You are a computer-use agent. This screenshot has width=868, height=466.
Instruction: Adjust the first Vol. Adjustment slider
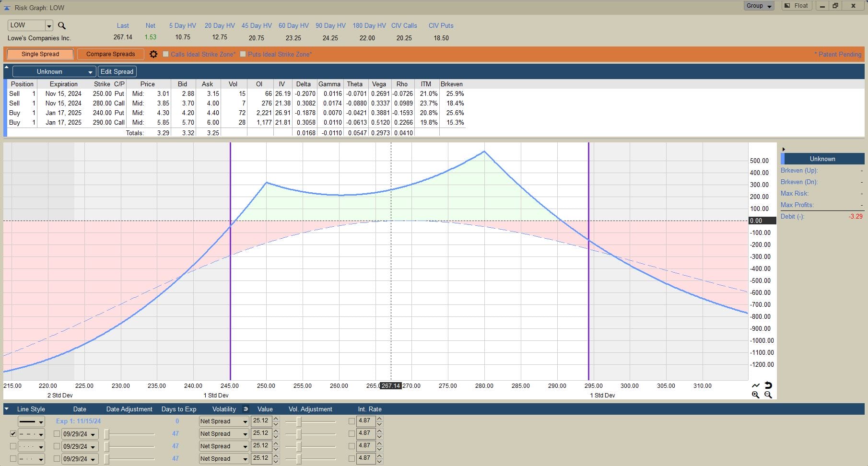point(299,421)
